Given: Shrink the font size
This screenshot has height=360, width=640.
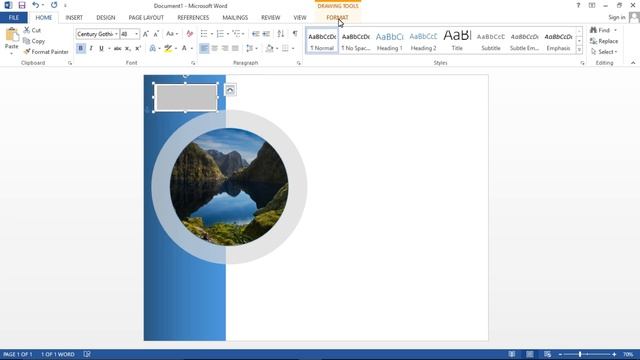Looking at the screenshot, I should point(156,34).
